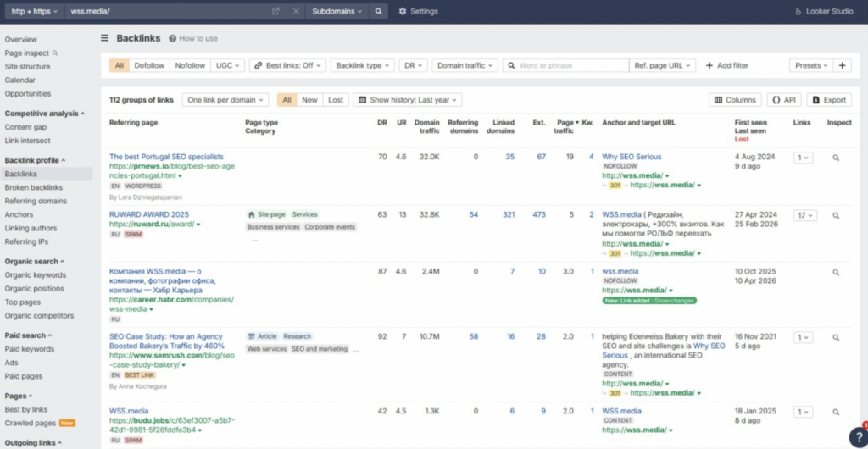
Task: Export the backlinks list
Action: coord(829,100)
